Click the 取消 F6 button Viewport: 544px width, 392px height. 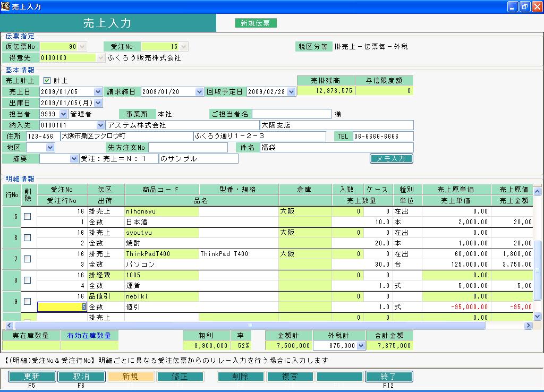[x=81, y=377]
